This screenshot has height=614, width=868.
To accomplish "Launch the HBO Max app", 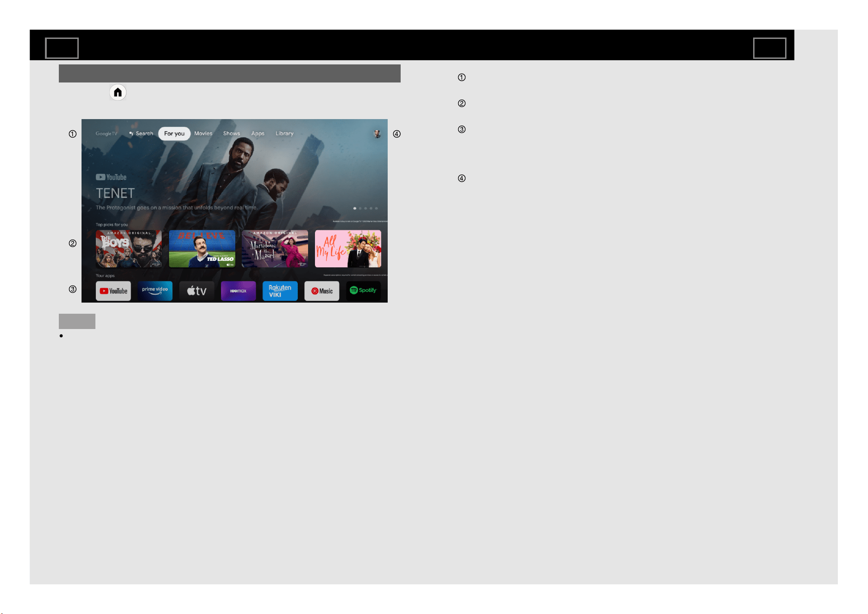I will 239,291.
